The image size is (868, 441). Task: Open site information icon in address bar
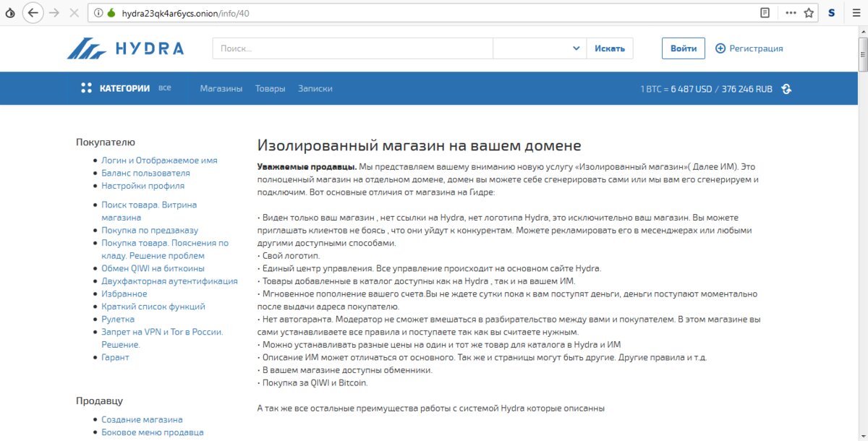(x=98, y=13)
